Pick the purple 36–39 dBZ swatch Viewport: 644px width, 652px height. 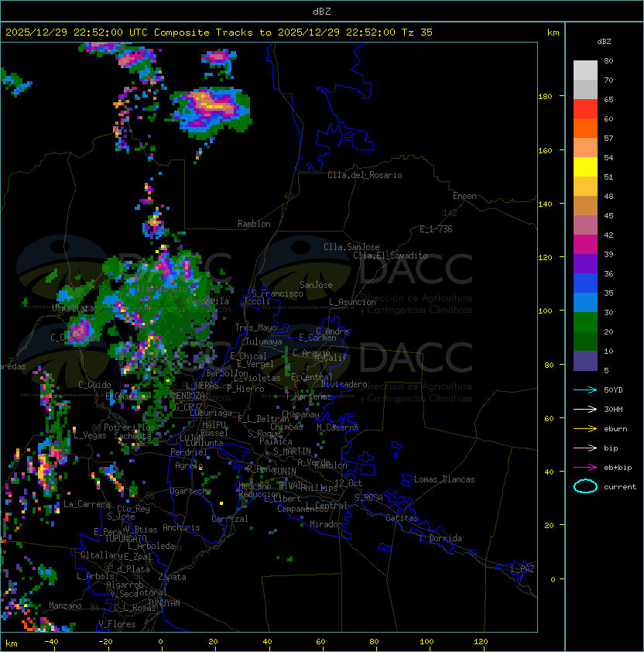(585, 263)
